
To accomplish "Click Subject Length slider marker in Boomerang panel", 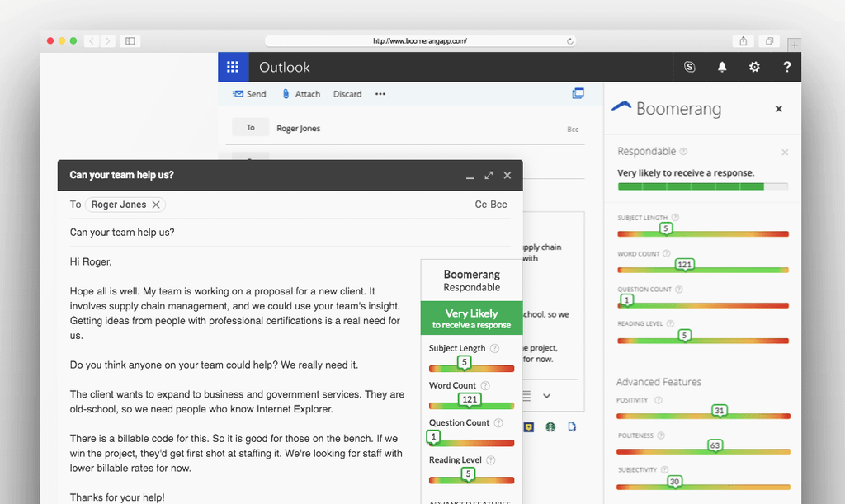I will (x=666, y=228).
